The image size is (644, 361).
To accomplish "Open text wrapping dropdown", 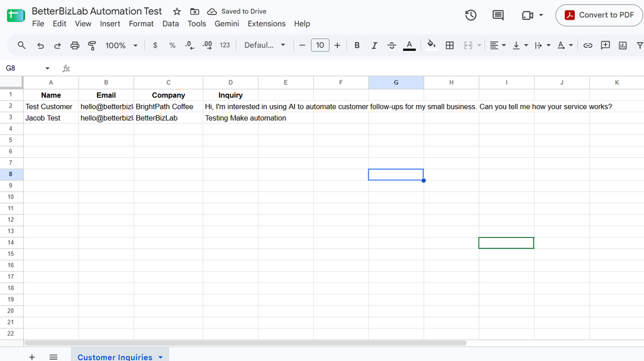I will 542,45.
